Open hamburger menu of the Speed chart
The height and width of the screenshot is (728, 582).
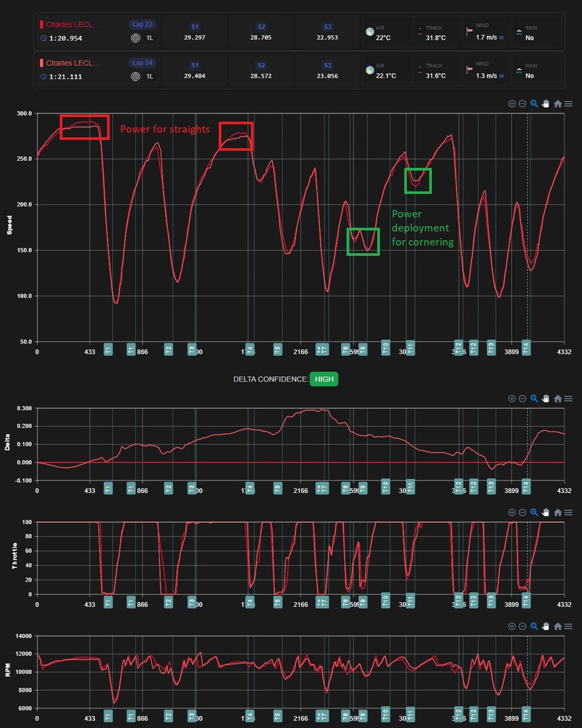pos(568,104)
